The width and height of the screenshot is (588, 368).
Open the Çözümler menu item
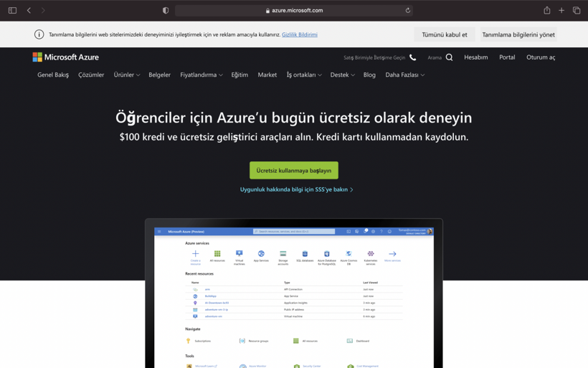click(91, 75)
